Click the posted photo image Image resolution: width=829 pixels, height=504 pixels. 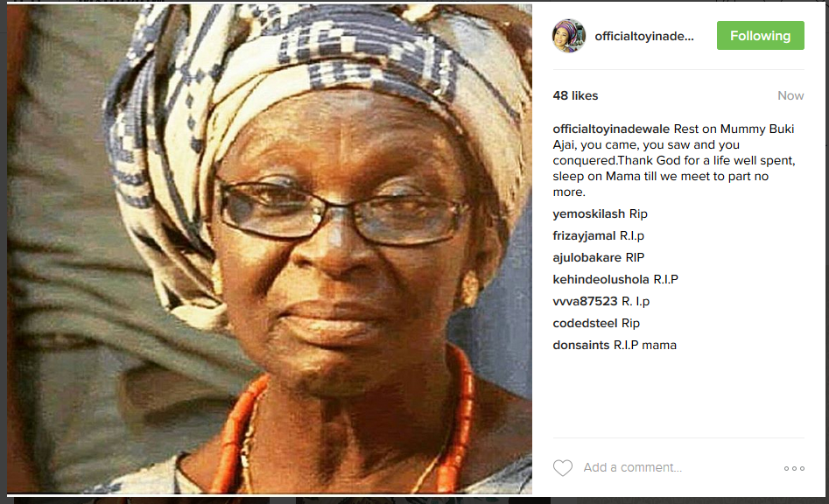pyautogui.click(x=270, y=248)
